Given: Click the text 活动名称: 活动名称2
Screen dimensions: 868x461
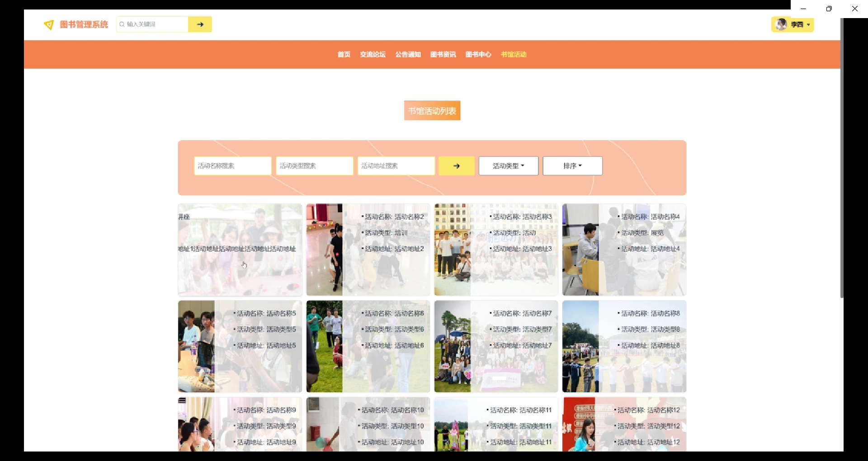Looking at the screenshot, I should (394, 217).
